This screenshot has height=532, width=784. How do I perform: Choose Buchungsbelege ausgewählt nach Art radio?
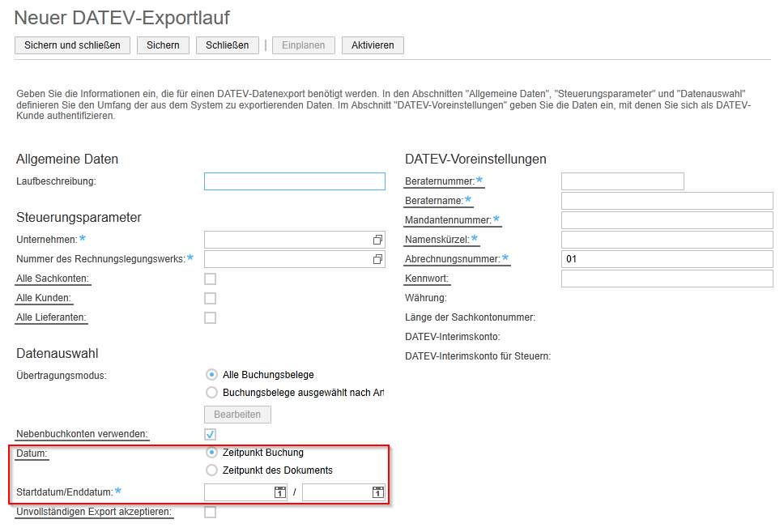pyautogui.click(x=211, y=393)
